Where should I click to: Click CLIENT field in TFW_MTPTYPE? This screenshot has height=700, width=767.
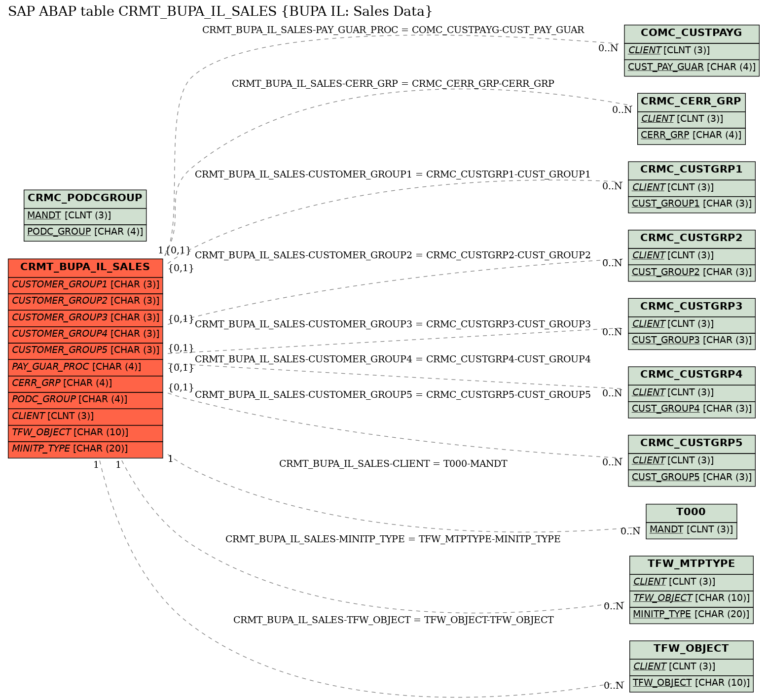pos(691,582)
